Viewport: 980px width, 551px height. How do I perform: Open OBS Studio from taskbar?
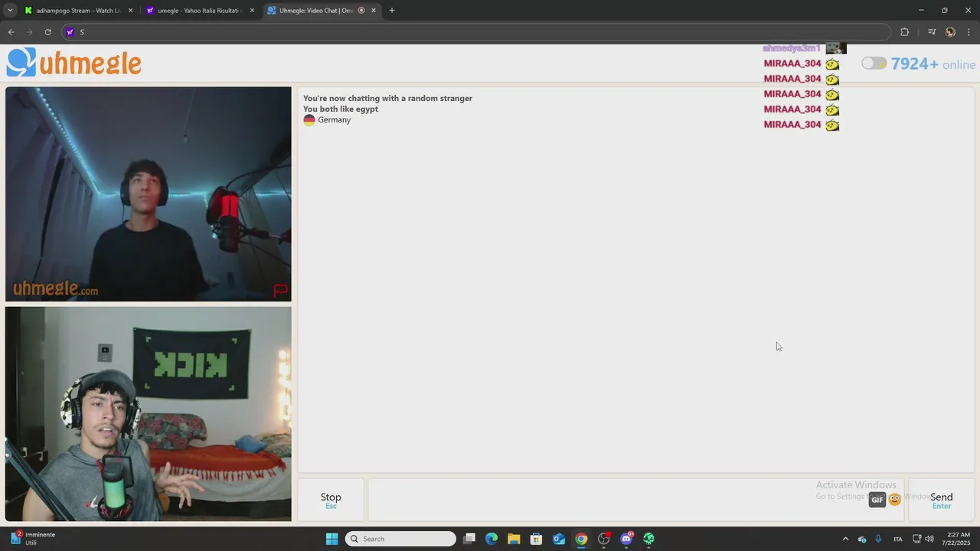(604, 539)
